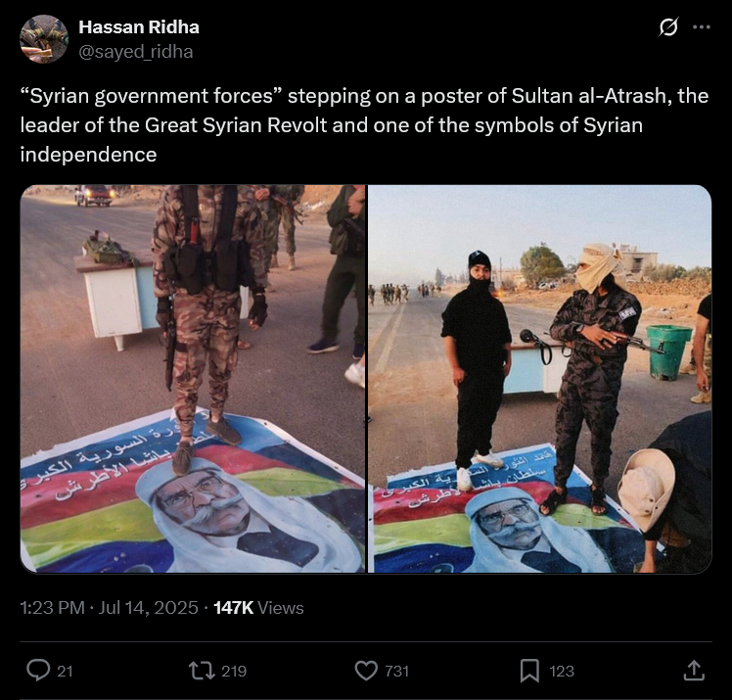
Task: Like the post with the heart icon
Action: pos(366,671)
